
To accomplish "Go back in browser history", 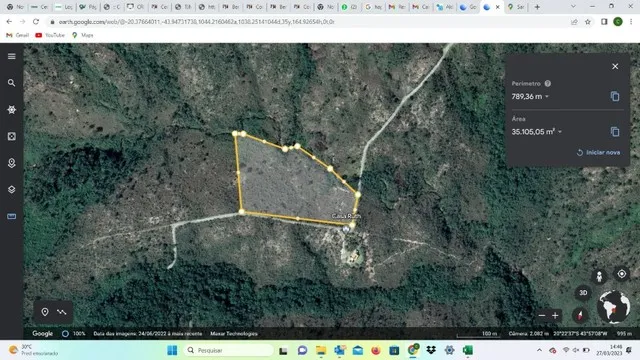I will 9,22.
